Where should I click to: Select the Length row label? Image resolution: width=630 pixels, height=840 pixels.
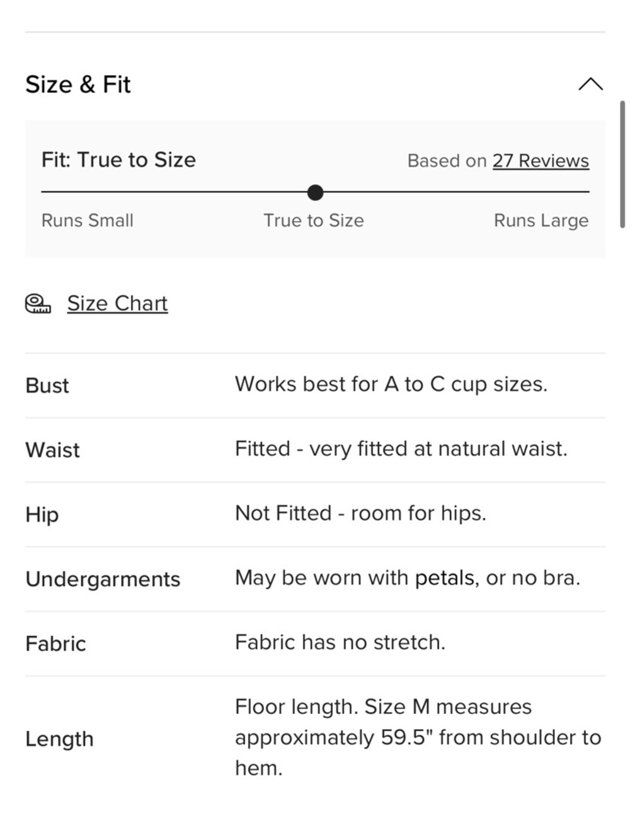coord(59,739)
